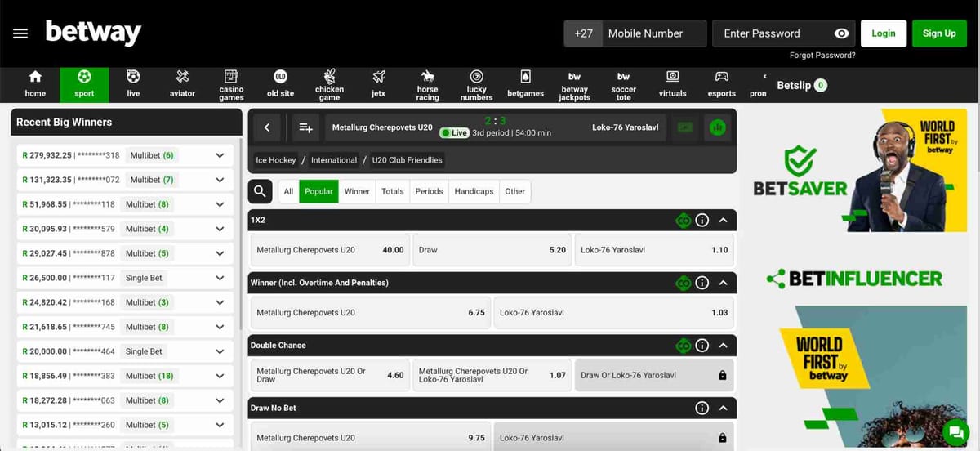
Task: Bet Loko-76 Yaroslavl winner at 1.03
Action: 613,313
